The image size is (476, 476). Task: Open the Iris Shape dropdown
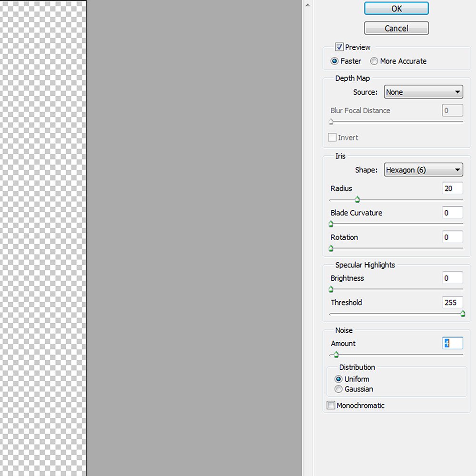[x=423, y=170]
